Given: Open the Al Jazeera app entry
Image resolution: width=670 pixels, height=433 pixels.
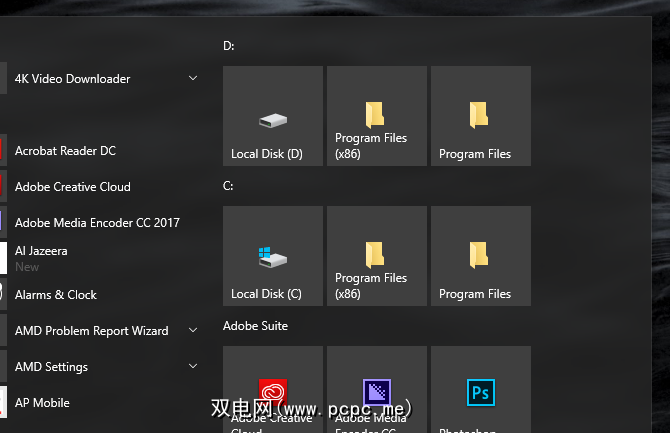Looking at the screenshot, I should (103, 258).
